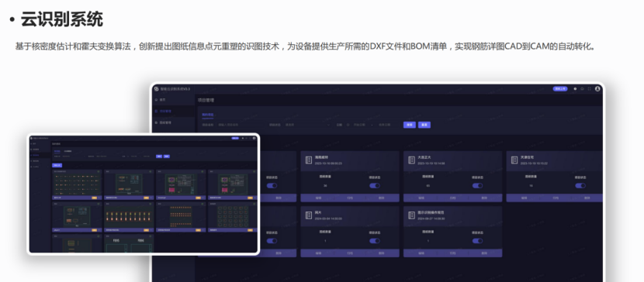The width and height of the screenshot is (644, 282).
Task: Click the 云识别系统 page heading
Action: (61, 19)
